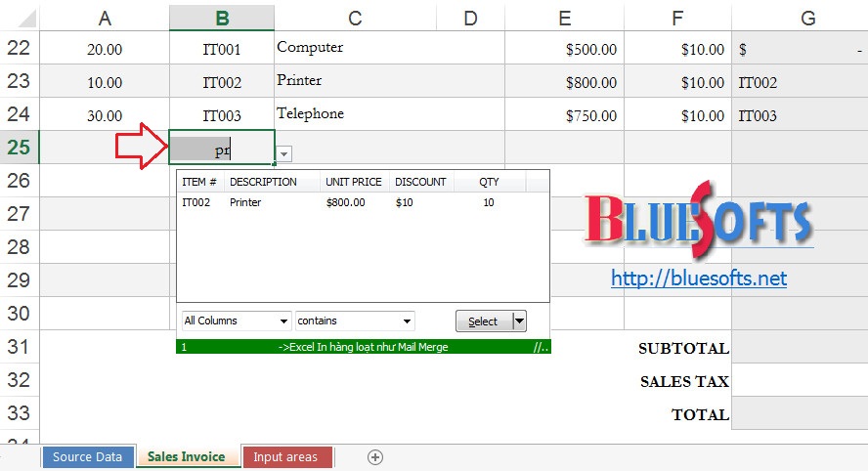Viewport: 868px width, 471px height.
Task: Click the BlueSofts logo image
Action: click(699, 219)
